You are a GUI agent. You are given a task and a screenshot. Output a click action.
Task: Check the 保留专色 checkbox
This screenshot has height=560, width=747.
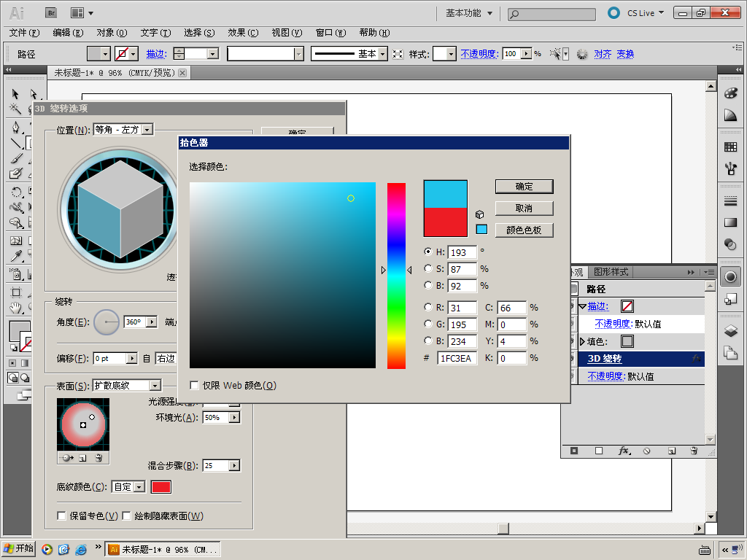[x=62, y=516]
